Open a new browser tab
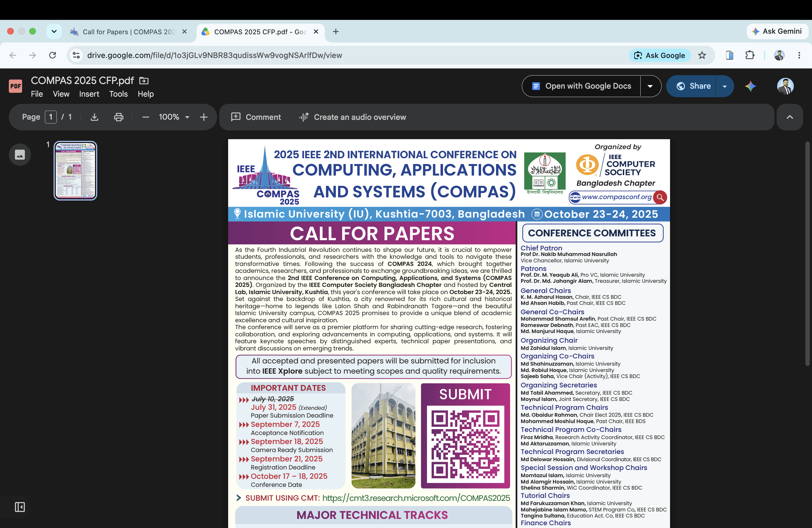Screen dimensions: 812x528 [x=336, y=32]
